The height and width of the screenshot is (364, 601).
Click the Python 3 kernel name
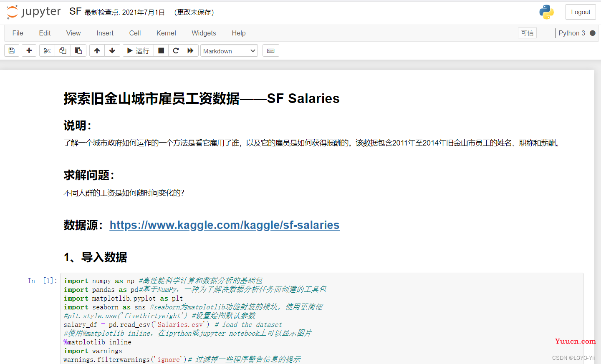[x=572, y=33]
